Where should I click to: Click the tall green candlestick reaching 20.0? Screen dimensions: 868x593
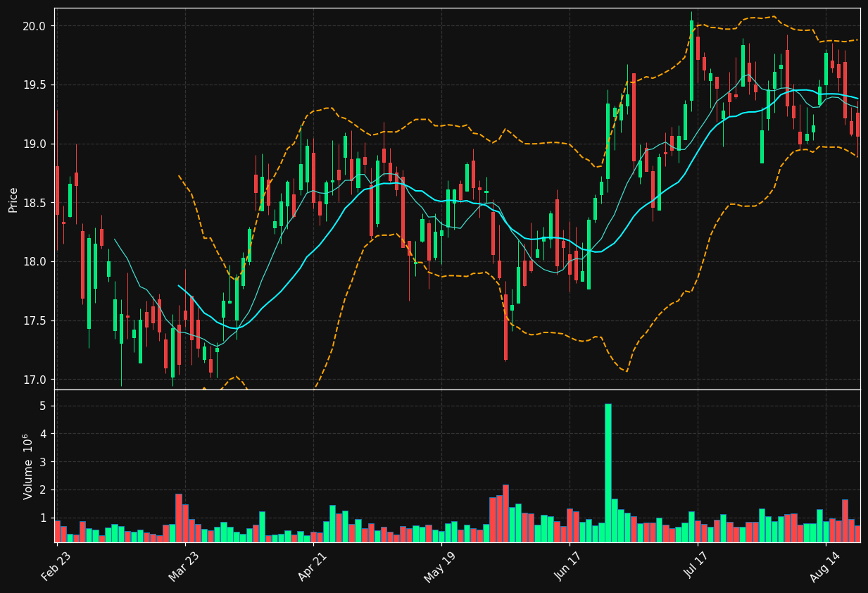coord(691,61)
